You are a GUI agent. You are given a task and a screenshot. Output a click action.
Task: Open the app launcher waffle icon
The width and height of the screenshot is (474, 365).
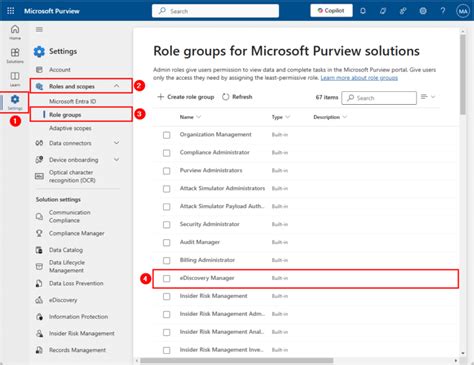click(x=11, y=11)
